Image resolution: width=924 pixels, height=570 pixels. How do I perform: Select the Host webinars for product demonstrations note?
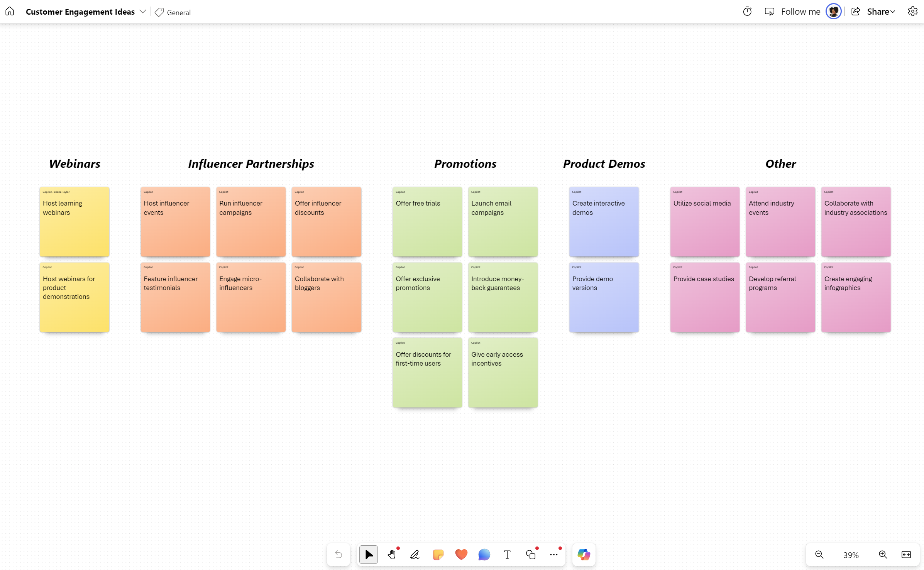click(x=74, y=297)
